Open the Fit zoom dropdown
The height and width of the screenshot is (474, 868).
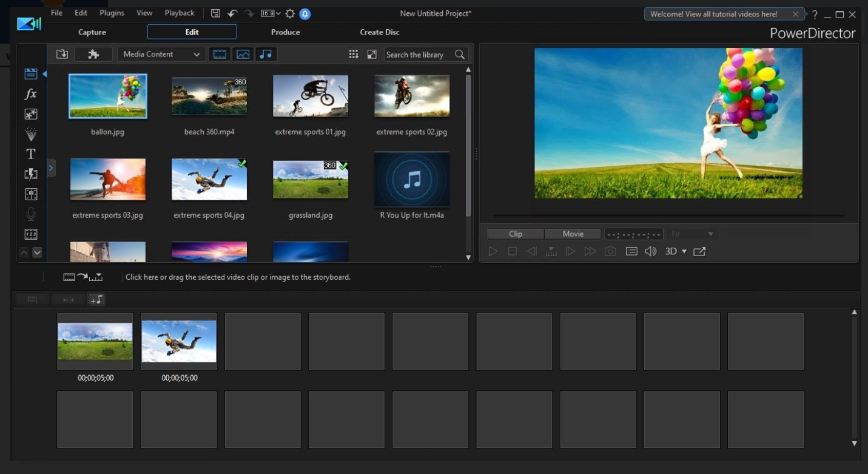click(x=692, y=234)
